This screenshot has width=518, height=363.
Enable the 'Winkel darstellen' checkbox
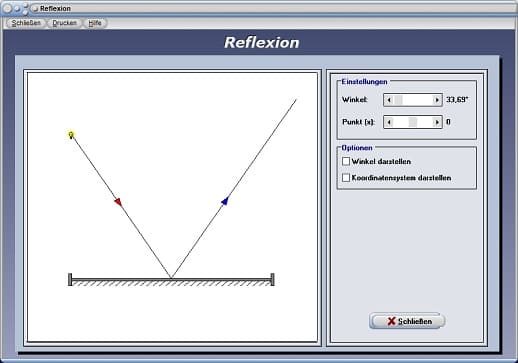(346, 161)
